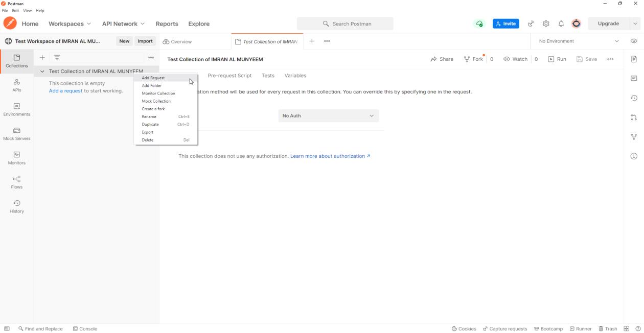644x333 pixels.
Task: Click the Import button
Action: tap(145, 41)
